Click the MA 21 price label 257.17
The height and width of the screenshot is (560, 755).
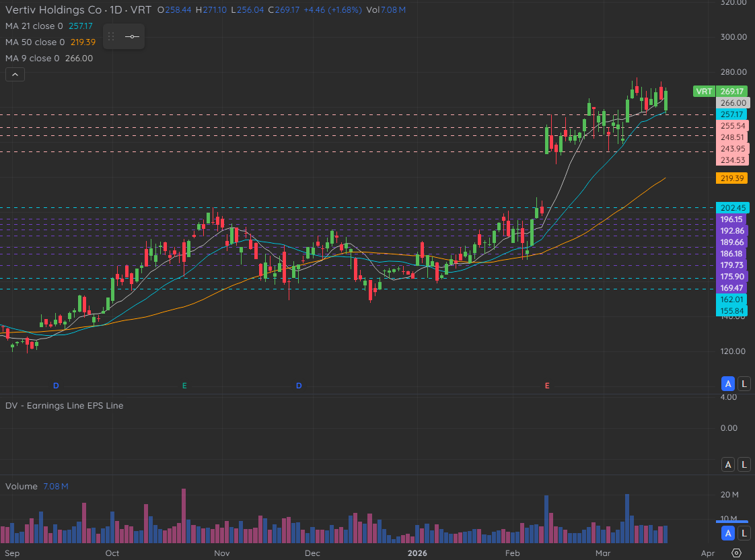(732, 114)
